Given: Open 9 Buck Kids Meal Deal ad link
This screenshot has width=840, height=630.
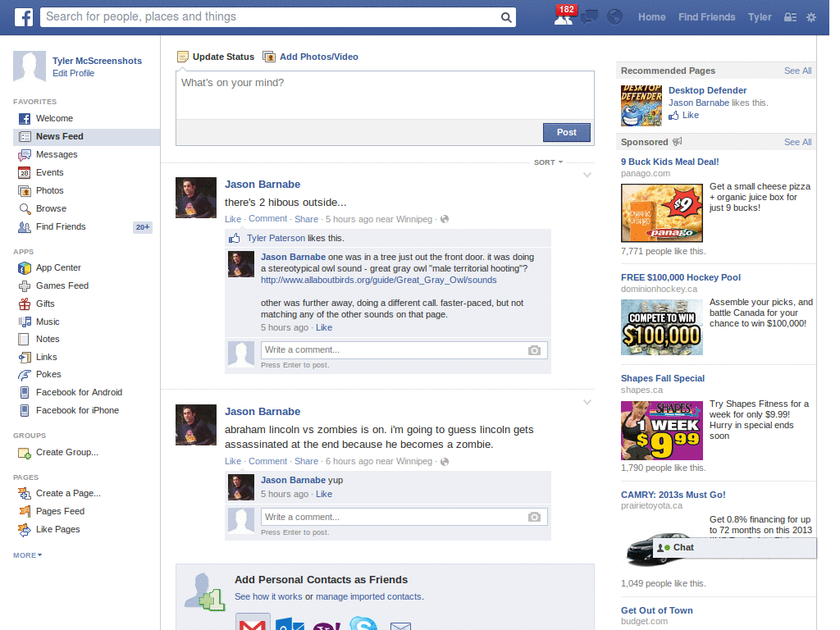Looking at the screenshot, I should click(x=669, y=162).
